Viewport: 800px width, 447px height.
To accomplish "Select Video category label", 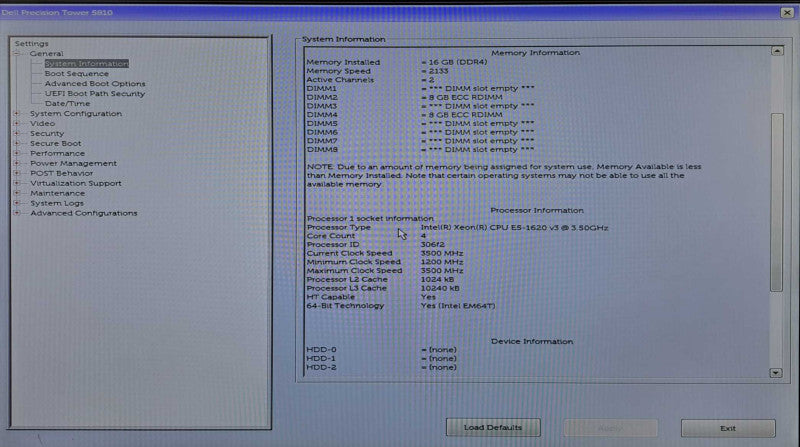I will (x=42, y=123).
